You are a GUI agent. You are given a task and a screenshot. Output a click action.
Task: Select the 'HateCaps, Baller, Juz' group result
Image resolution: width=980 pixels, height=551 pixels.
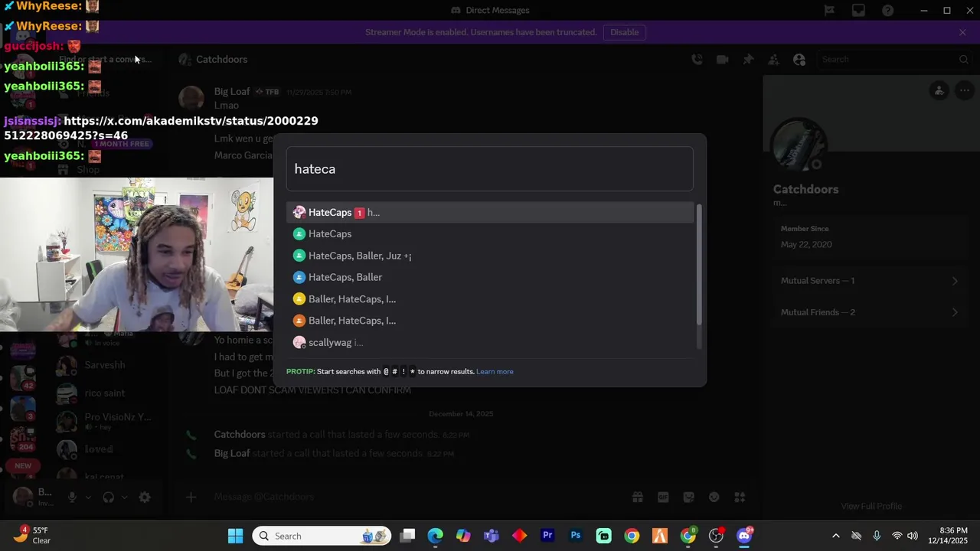[x=490, y=256]
